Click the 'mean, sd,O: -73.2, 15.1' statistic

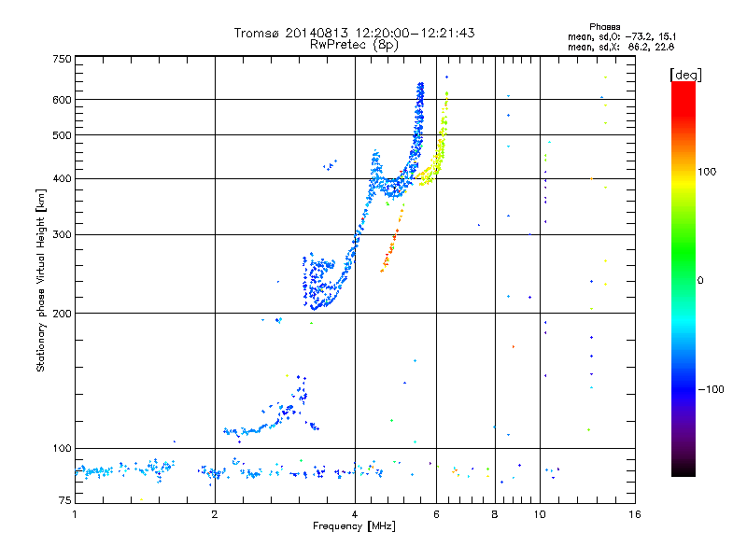point(622,36)
